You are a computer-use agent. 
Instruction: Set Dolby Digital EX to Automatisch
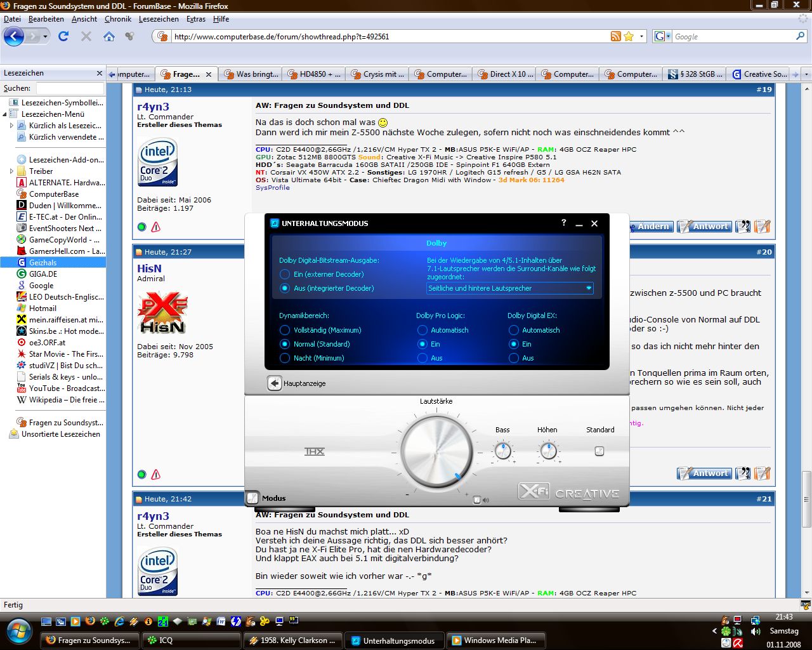coord(514,330)
